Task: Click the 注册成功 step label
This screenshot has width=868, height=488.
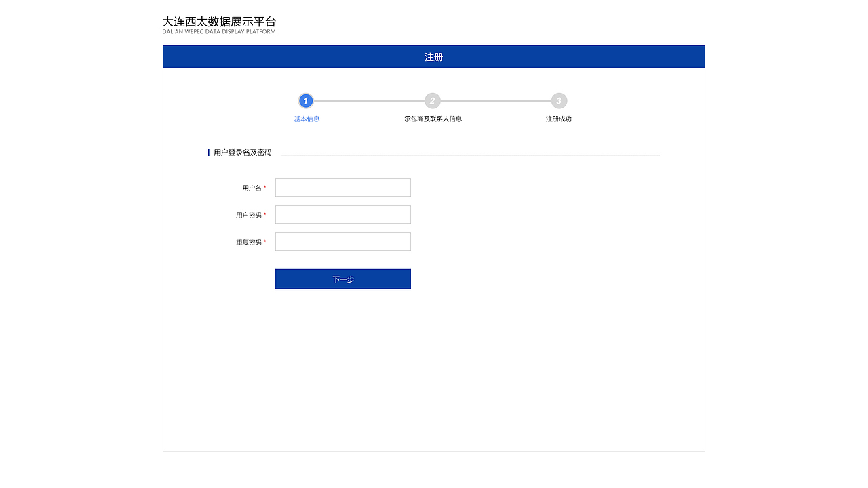Action: click(x=559, y=119)
